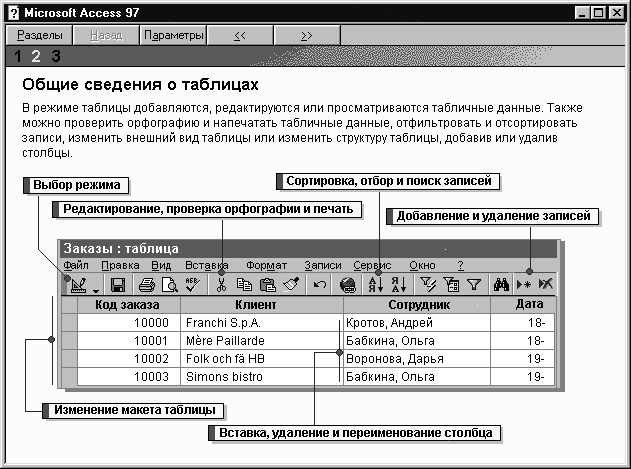Open the Вид menu

point(161,265)
